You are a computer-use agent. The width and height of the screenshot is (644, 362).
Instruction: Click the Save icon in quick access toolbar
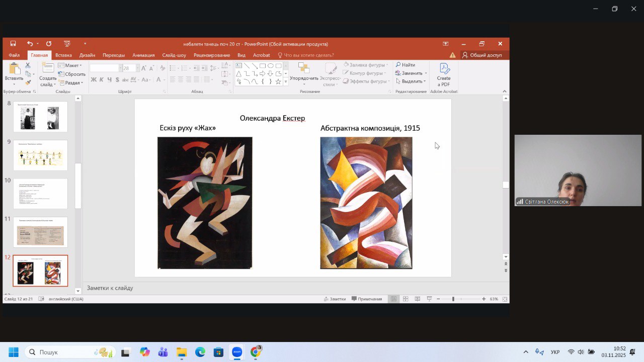pos(13,44)
